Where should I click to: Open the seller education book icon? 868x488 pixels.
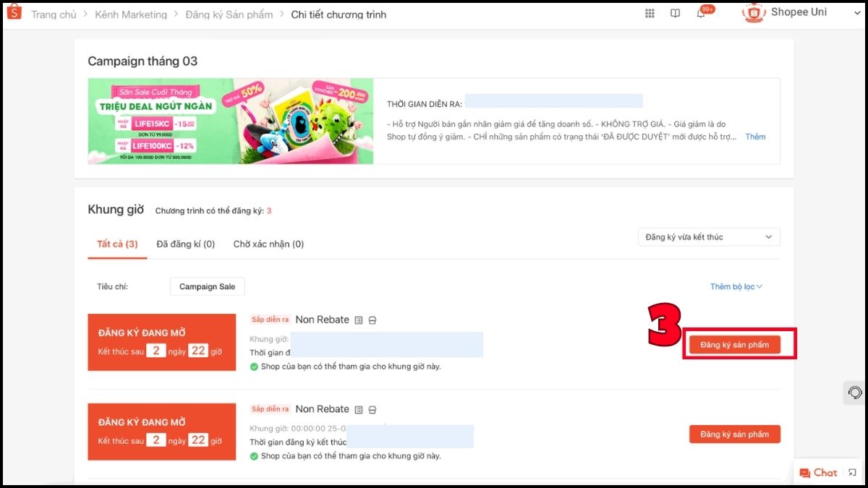coord(675,13)
